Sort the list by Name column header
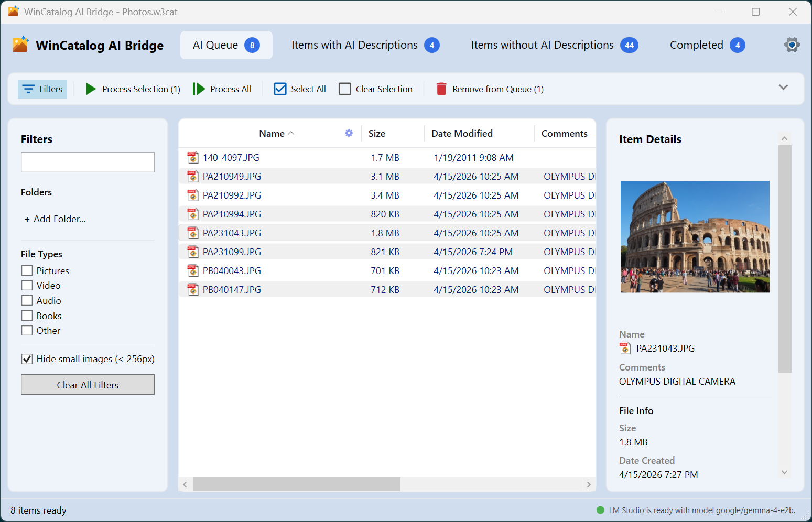Viewport: 812px width, 522px height. (272, 134)
